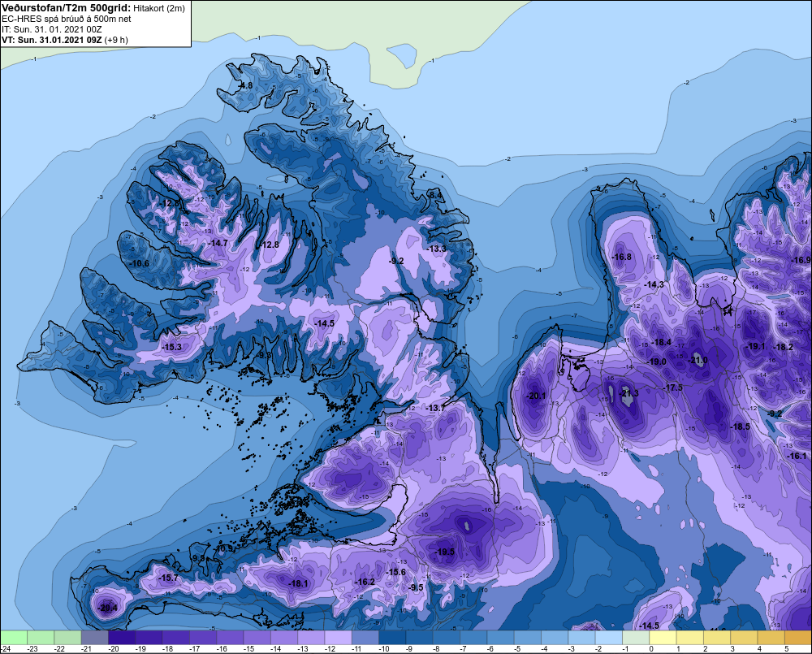Screen dimensions: 812x654
Task: Select the -8.4 temperature value
Action: (x=435, y=195)
